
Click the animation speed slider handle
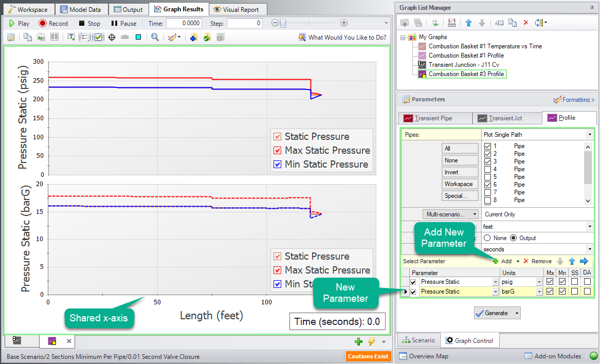(282, 23)
